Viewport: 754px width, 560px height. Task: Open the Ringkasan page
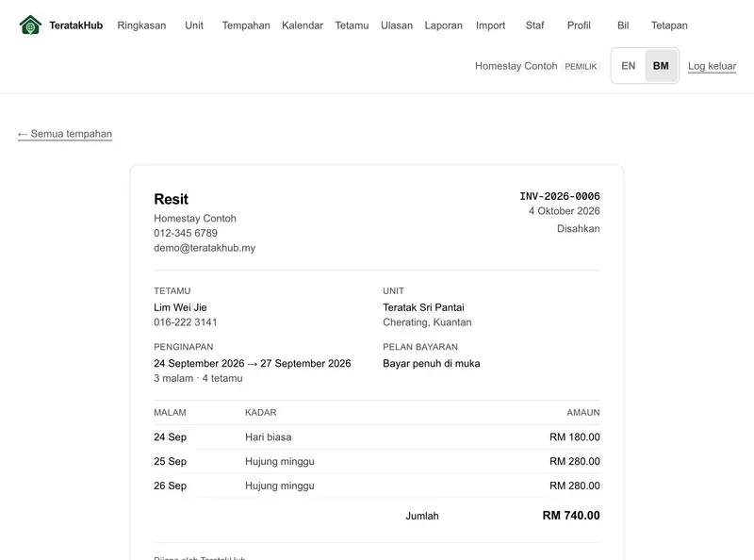point(141,25)
